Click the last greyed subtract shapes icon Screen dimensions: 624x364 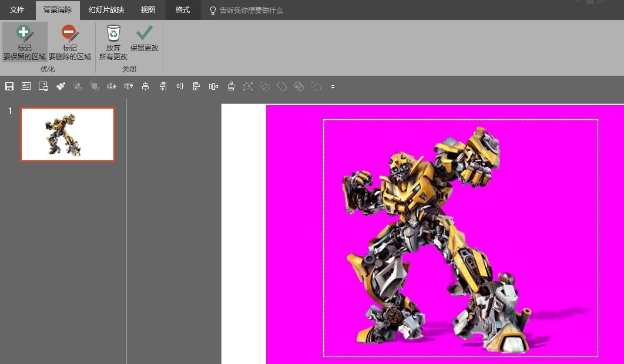point(316,86)
